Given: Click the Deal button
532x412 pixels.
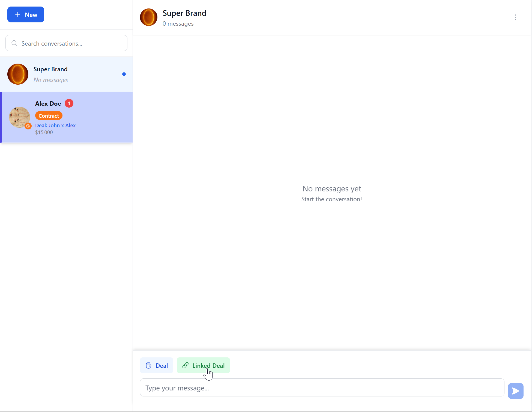Looking at the screenshot, I should coord(157,365).
